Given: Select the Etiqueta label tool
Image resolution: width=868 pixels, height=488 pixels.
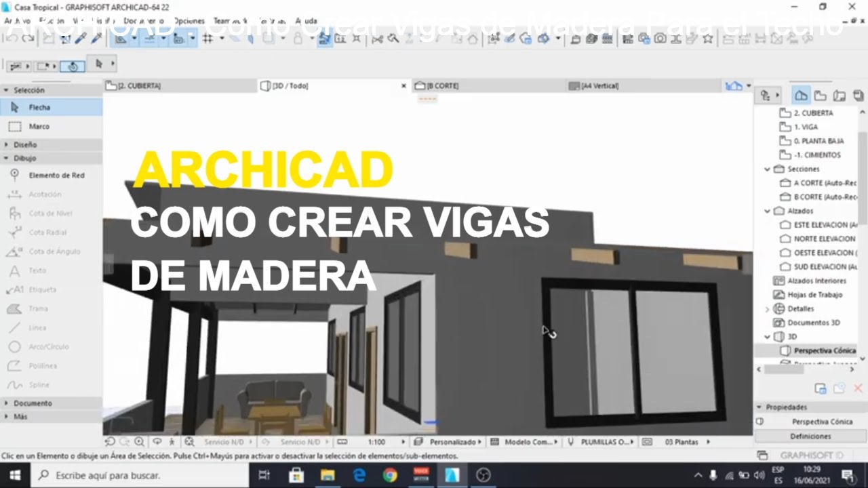Looking at the screenshot, I should coord(51,289).
